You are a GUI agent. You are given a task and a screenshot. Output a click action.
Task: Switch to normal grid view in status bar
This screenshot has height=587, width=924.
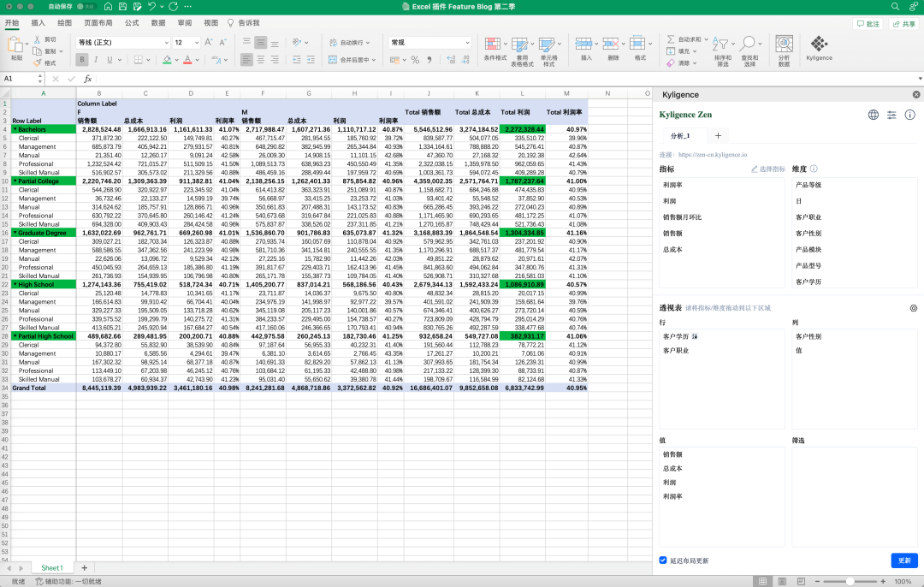[x=763, y=582]
